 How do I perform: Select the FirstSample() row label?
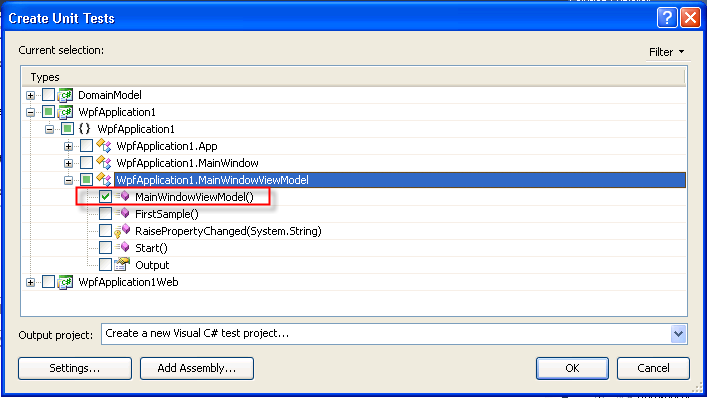point(167,214)
